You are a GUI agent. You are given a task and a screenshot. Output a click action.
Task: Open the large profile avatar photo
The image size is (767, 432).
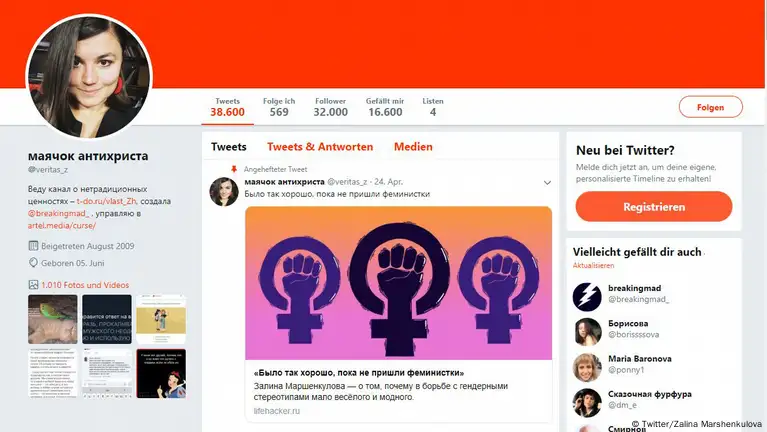[x=89, y=77]
